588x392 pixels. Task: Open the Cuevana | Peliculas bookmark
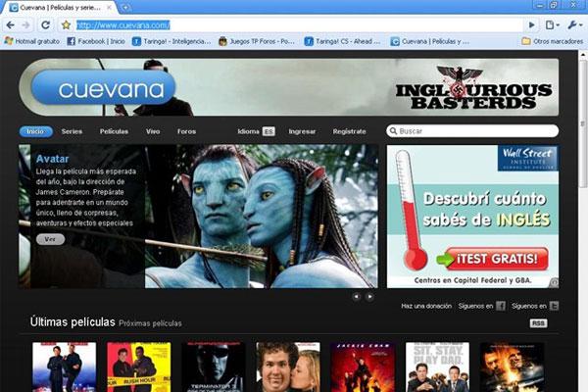pos(430,41)
